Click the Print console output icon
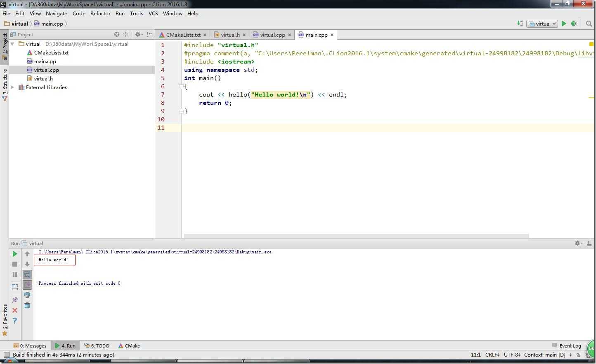596x364 pixels. pyautogui.click(x=27, y=295)
